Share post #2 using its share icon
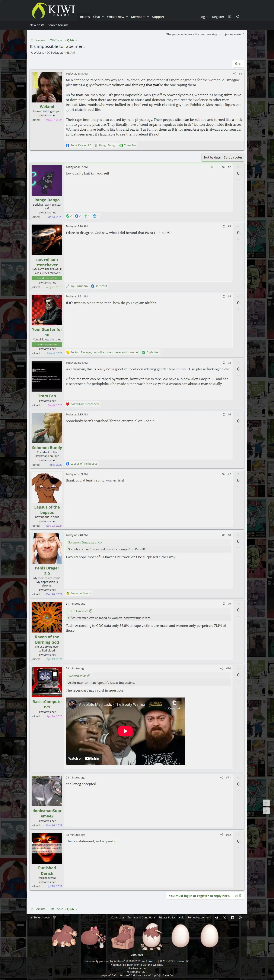Viewport: 274px width, 980px height. pos(223,167)
